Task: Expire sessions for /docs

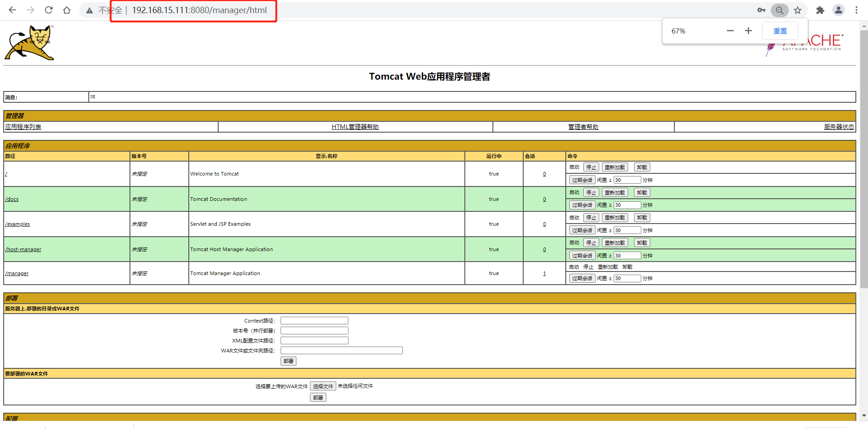Action: (582, 205)
